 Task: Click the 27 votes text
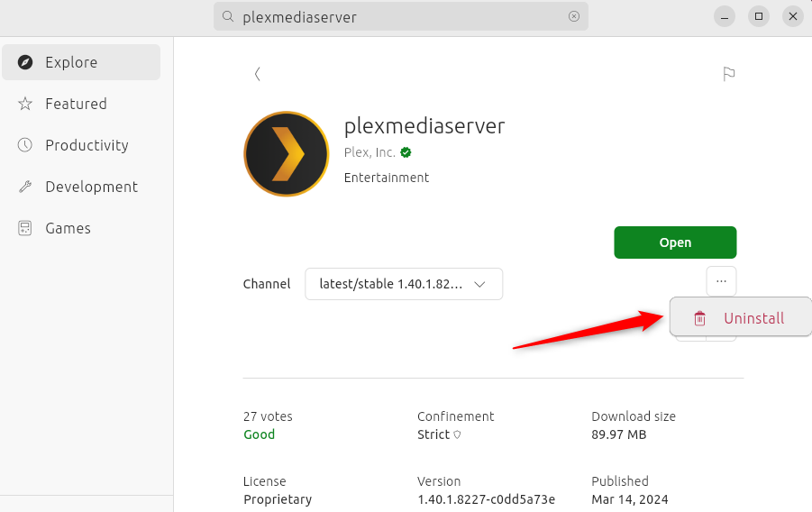pos(268,416)
